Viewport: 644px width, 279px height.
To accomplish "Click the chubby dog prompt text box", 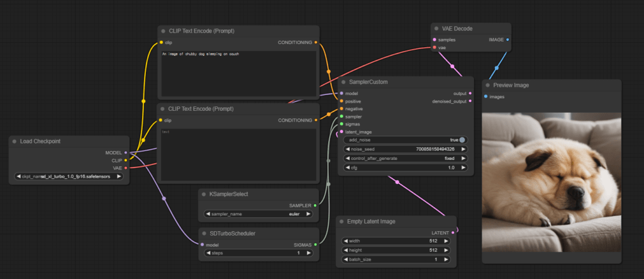I will 238,72.
